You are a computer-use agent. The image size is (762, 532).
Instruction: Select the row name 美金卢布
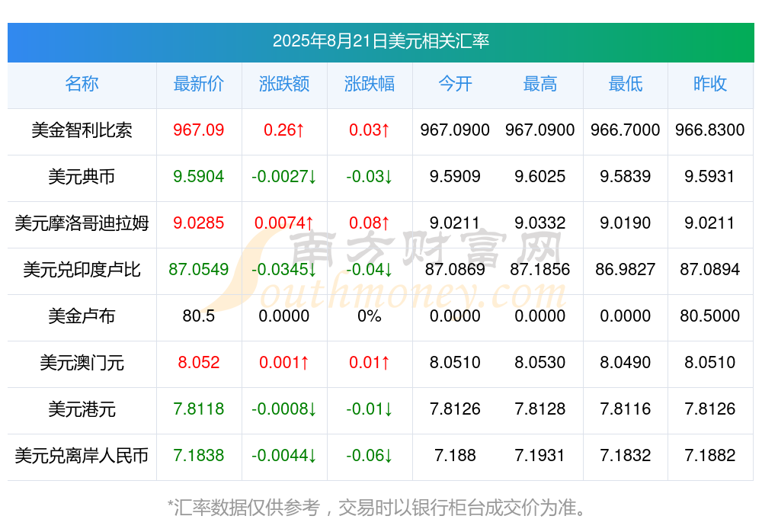click(x=82, y=316)
